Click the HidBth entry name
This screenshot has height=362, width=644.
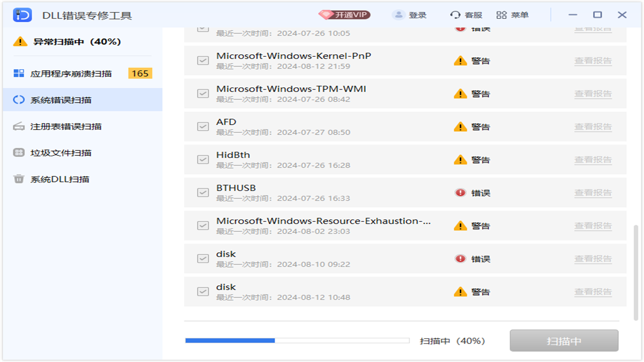tap(233, 155)
